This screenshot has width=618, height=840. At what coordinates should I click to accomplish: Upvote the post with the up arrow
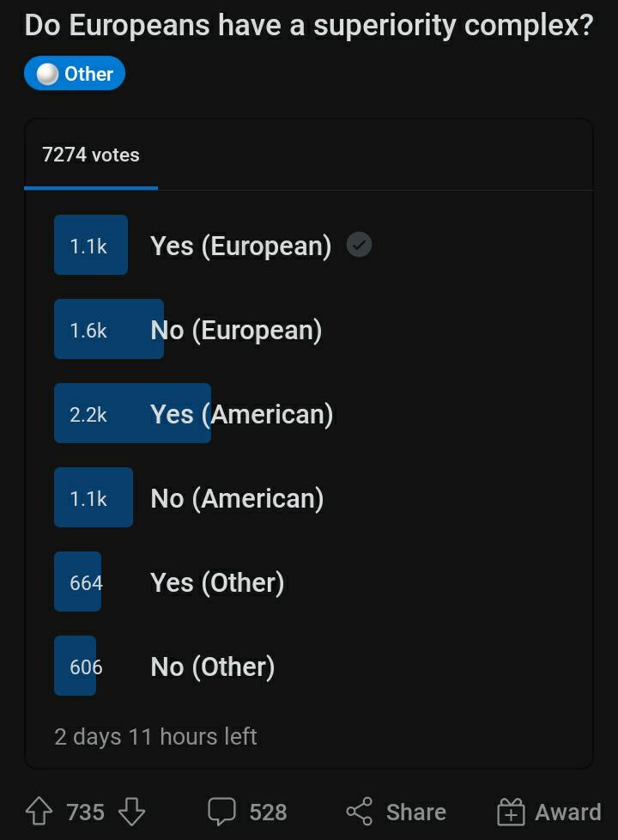(x=39, y=811)
